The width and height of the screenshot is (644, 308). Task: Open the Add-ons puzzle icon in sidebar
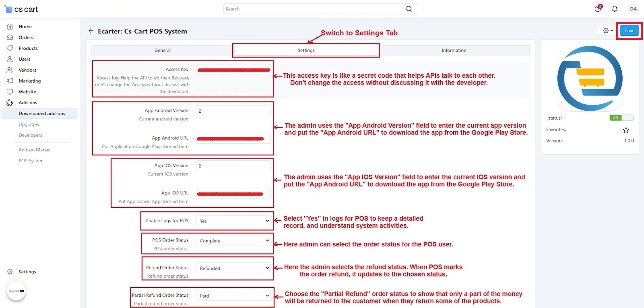pos(10,103)
